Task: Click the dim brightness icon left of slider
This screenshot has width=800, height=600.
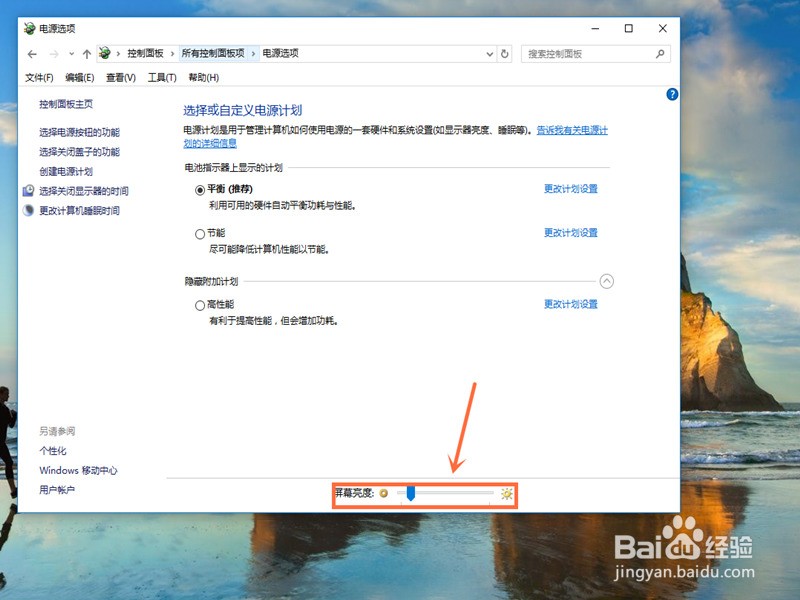Action: 384,493
